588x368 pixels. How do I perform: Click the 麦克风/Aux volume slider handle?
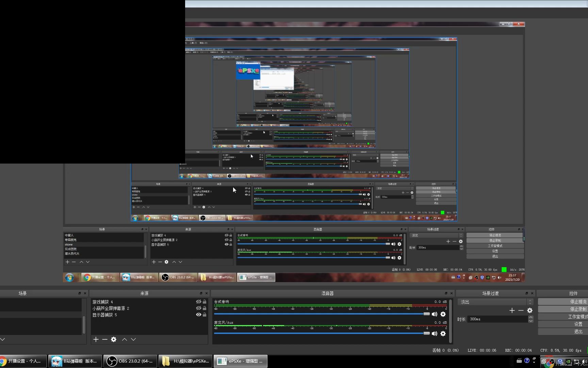pyautogui.click(x=426, y=333)
